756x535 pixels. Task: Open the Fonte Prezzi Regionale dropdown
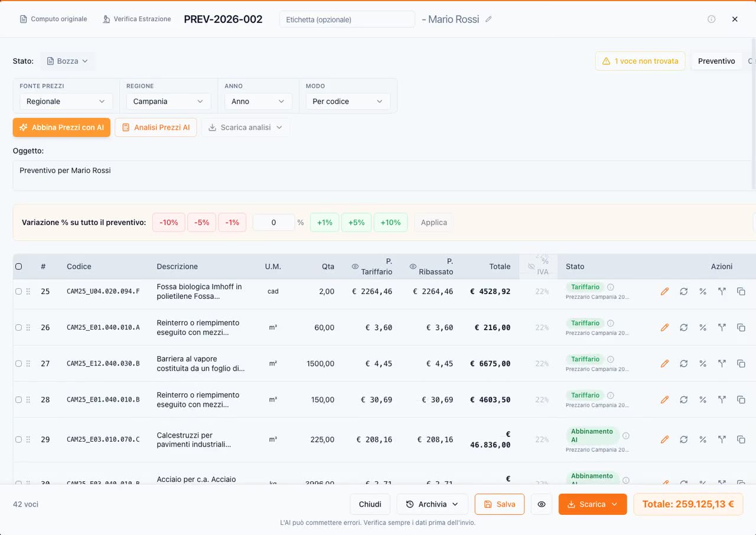[66, 102]
